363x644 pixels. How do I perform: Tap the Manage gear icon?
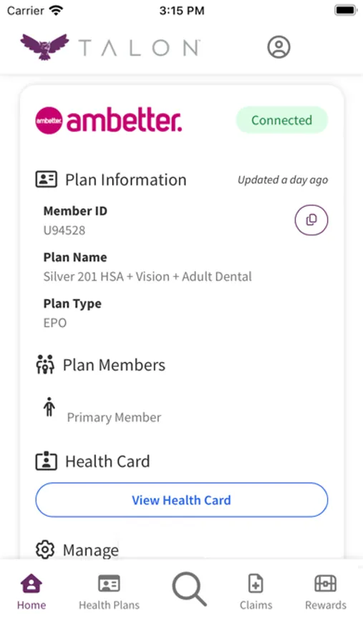point(45,550)
